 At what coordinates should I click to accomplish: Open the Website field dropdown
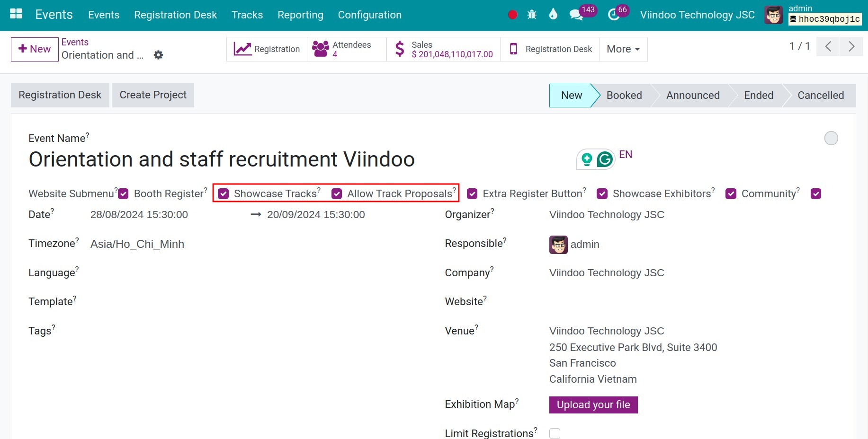(694, 302)
